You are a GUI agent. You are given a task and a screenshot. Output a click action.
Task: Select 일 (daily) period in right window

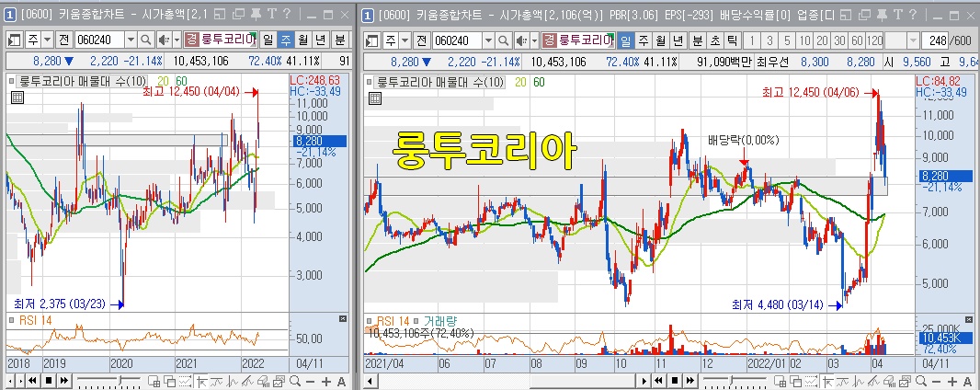626,40
